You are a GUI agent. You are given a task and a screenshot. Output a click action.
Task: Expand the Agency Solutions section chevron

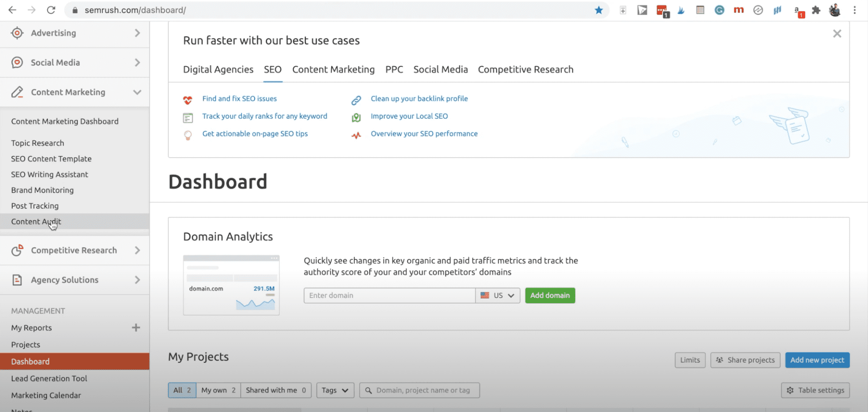[x=137, y=280]
